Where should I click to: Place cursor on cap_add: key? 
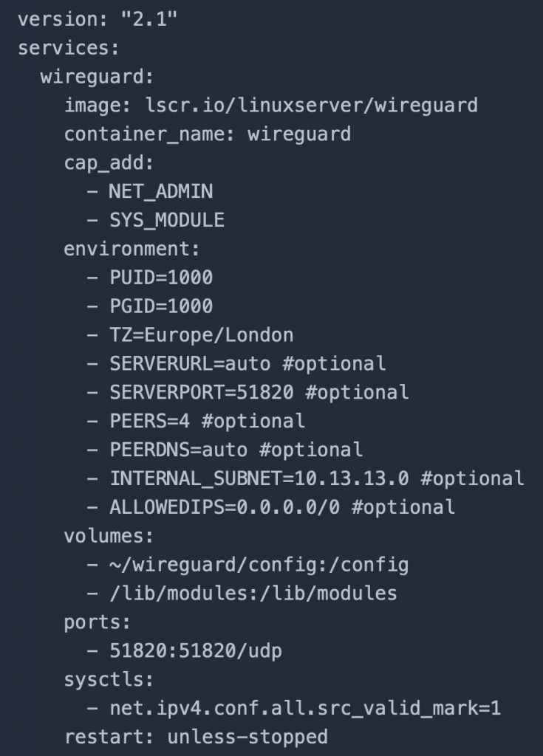tap(109, 163)
